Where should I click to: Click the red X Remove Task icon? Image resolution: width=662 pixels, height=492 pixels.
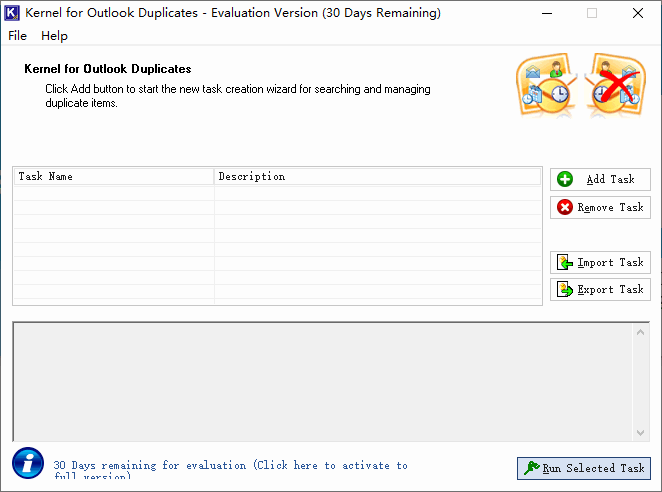point(565,207)
